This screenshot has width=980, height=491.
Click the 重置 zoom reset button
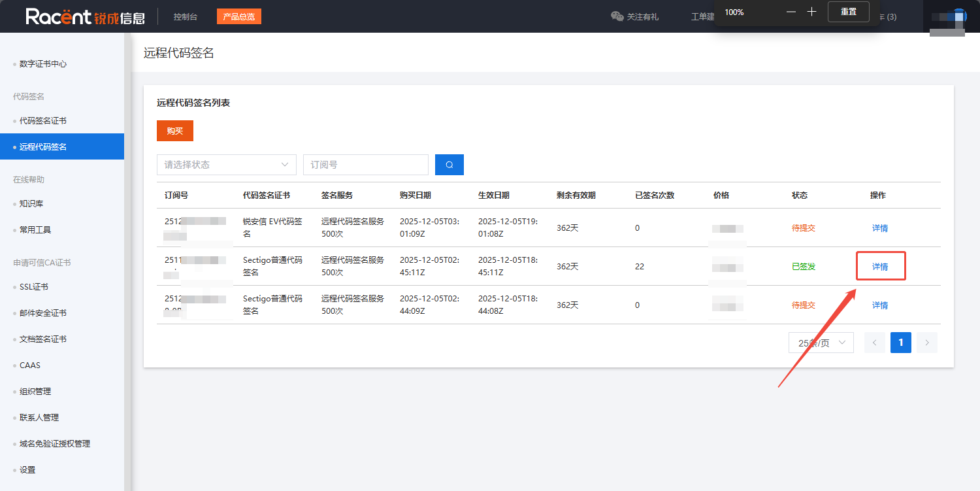[x=848, y=12]
